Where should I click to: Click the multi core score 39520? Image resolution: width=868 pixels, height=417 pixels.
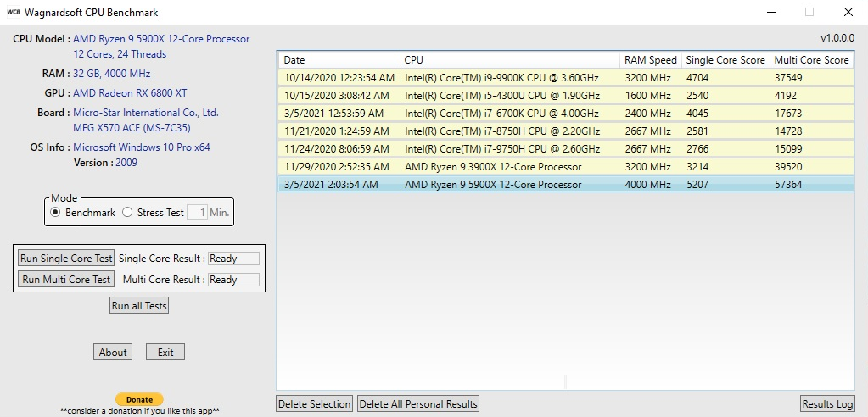pos(788,166)
